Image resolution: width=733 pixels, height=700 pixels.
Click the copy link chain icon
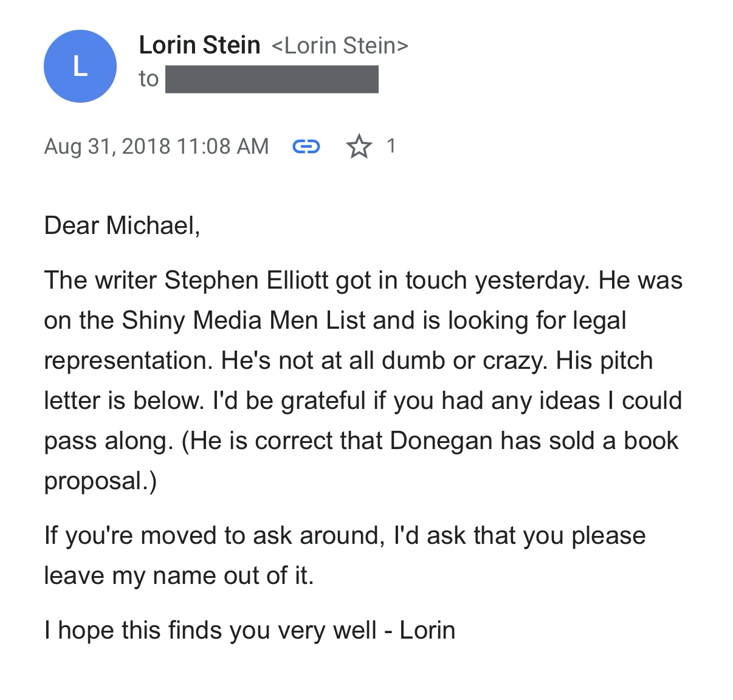click(306, 146)
